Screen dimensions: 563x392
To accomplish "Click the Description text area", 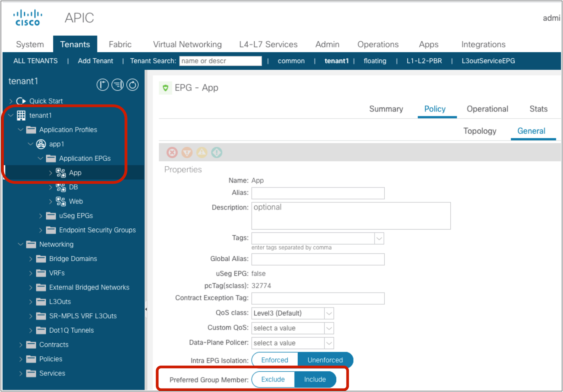I will click(351, 216).
